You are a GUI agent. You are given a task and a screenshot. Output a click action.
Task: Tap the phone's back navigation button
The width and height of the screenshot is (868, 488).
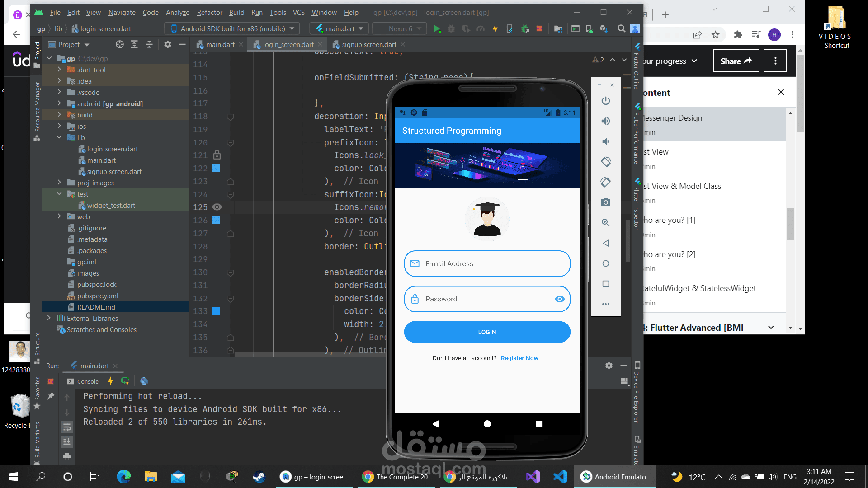click(435, 424)
